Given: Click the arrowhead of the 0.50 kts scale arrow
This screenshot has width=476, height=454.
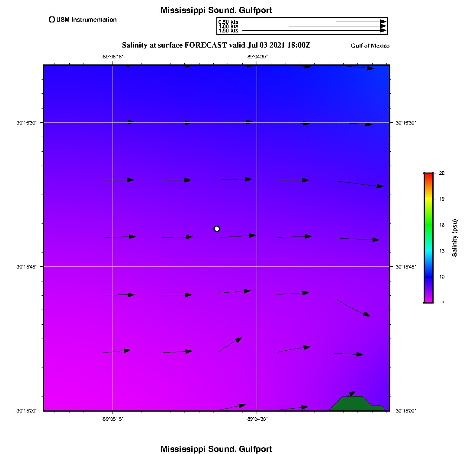Looking at the screenshot, I should coord(383,22).
